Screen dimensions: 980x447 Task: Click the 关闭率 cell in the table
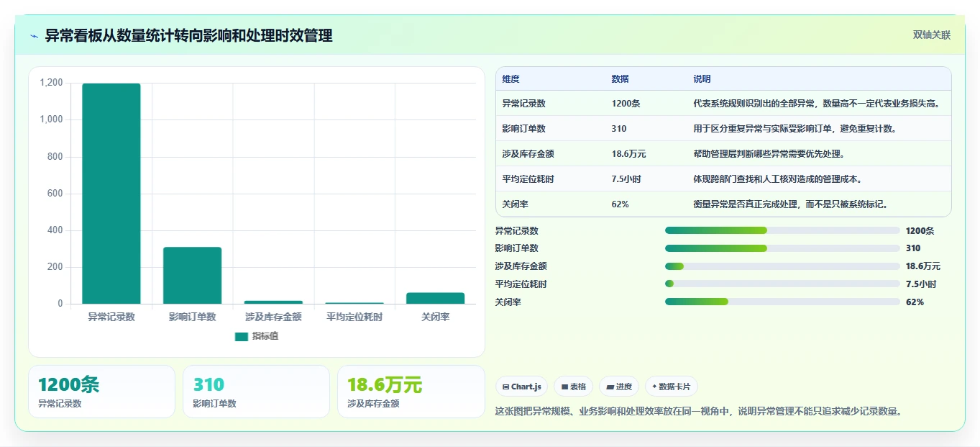tap(515, 204)
